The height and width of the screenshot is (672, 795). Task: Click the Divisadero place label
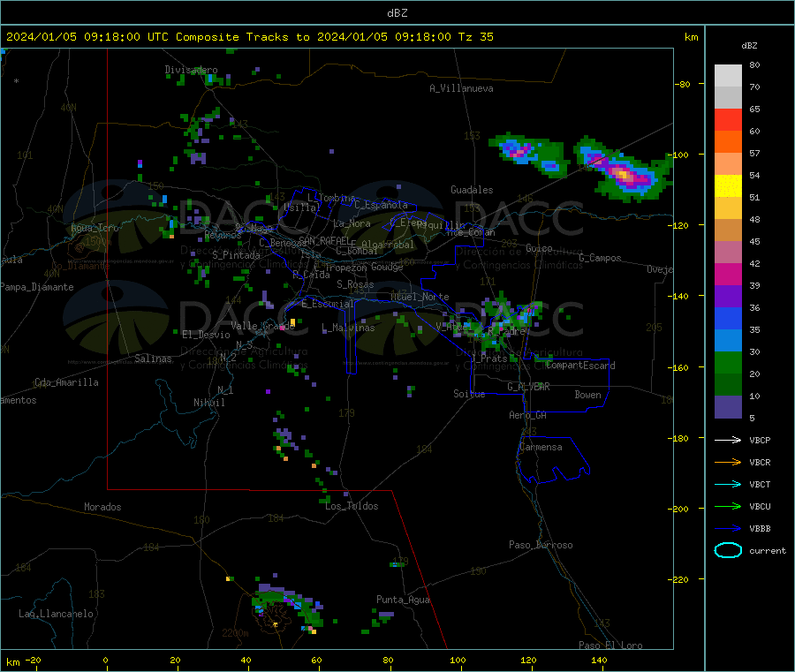tap(191, 70)
